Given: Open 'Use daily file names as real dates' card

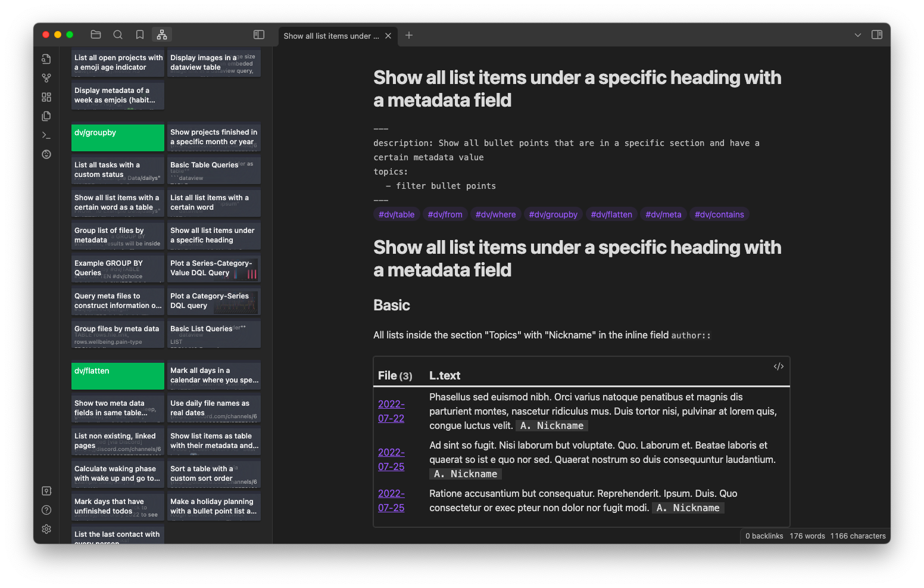Looking at the screenshot, I should click(214, 409).
